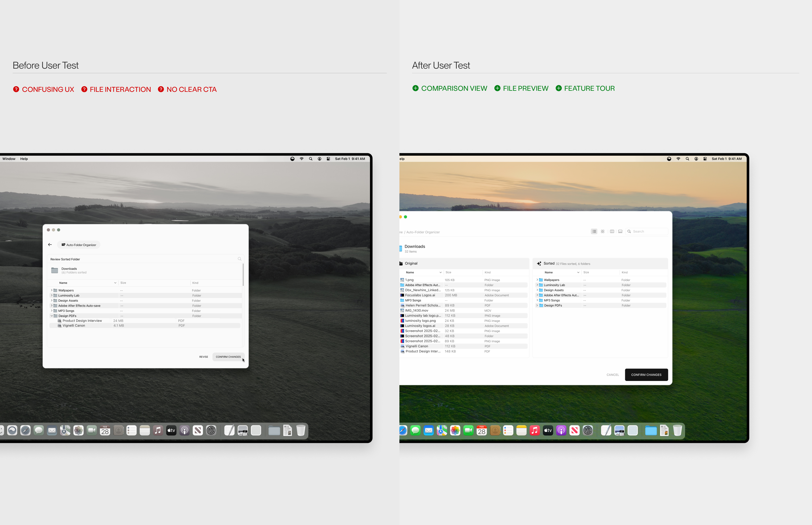Open Safari in the Before mockup dock

click(x=25, y=431)
